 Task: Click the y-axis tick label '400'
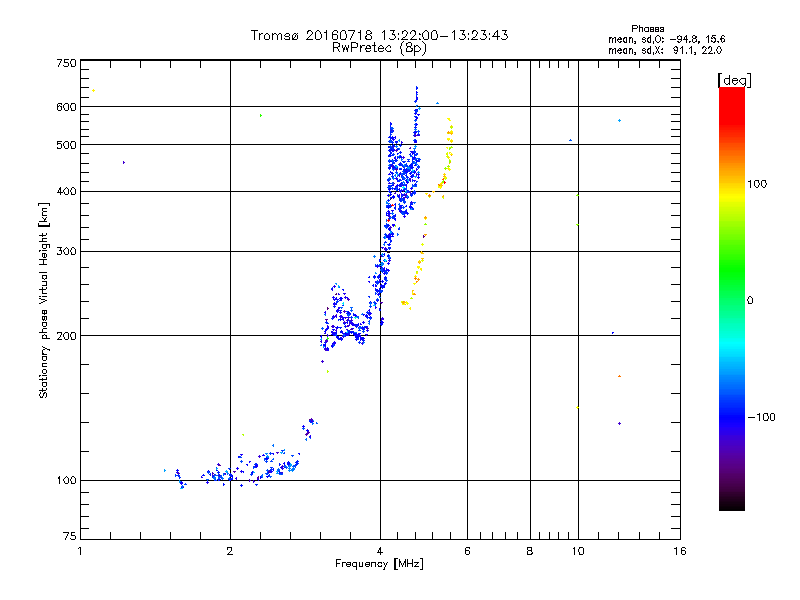66,192
